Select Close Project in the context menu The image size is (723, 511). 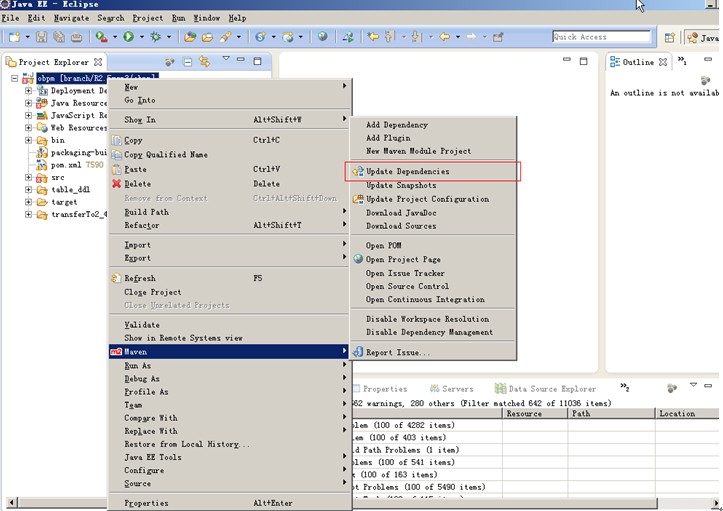click(x=229, y=292)
